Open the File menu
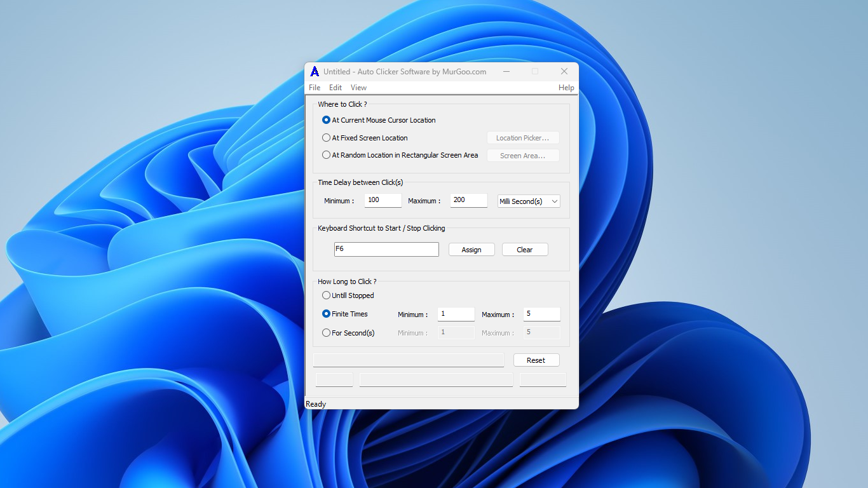 click(314, 88)
